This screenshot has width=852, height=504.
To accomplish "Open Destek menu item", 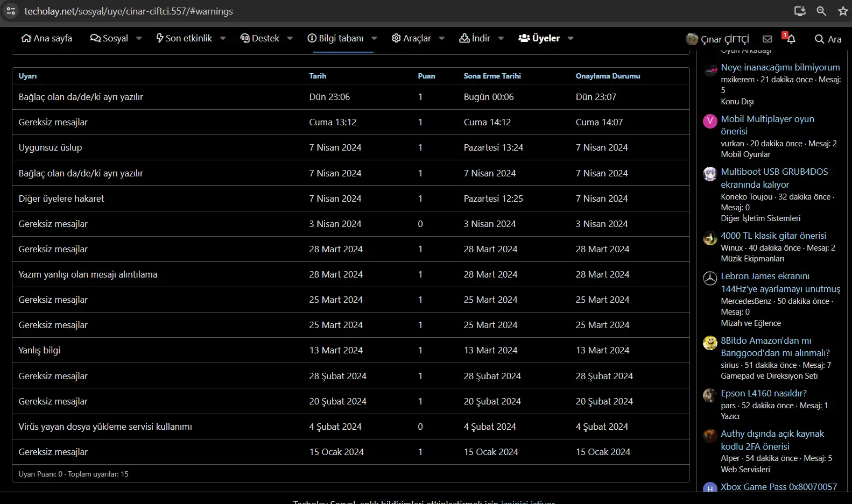I will pos(259,38).
